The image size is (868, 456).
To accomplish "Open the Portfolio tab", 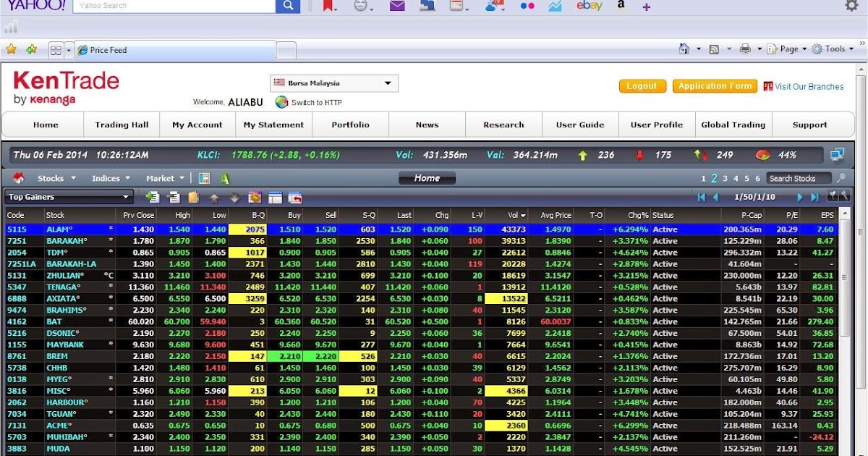I will [x=351, y=124].
